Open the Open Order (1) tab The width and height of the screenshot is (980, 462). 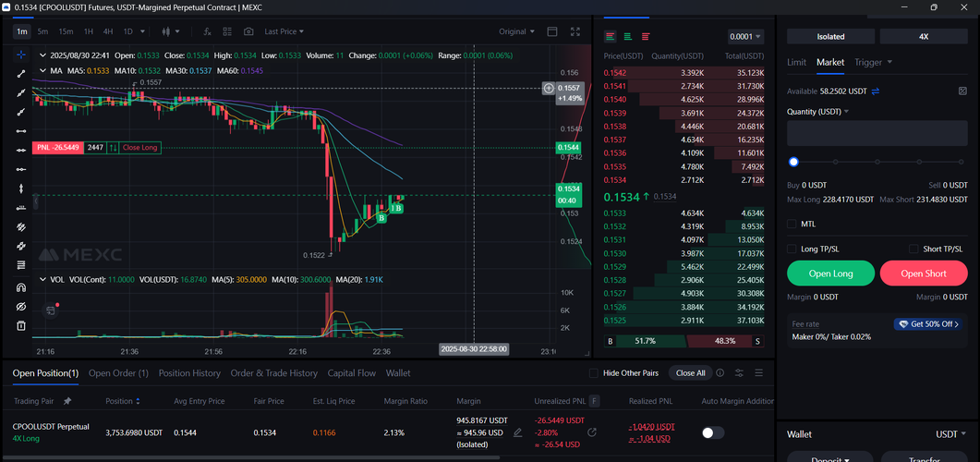click(119, 373)
